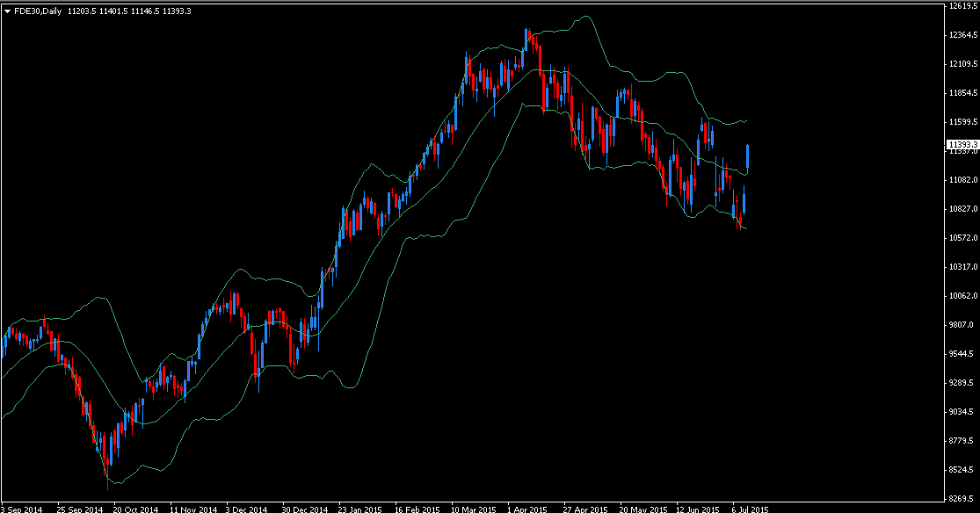Click the 16 Feb 2015 date label
The width and height of the screenshot is (980, 513).
click(x=417, y=509)
